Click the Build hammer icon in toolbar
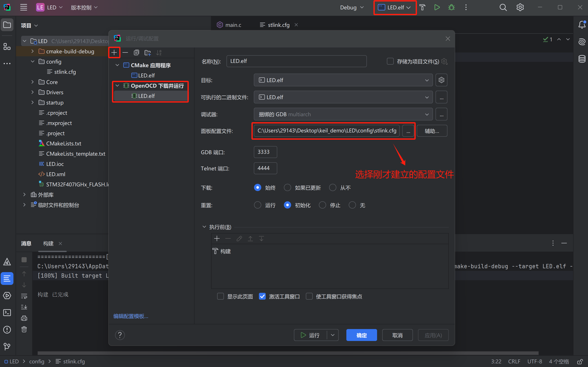588x367 pixels. pos(422,7)
